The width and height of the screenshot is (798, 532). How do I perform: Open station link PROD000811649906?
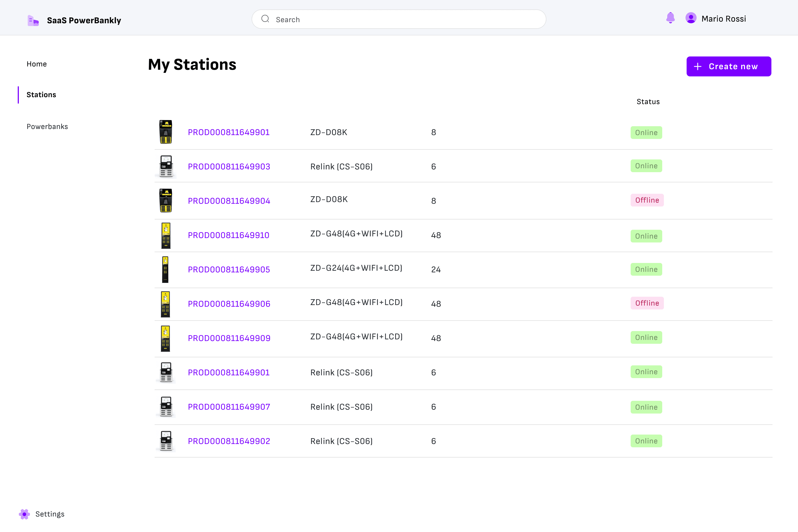point(229,304)
